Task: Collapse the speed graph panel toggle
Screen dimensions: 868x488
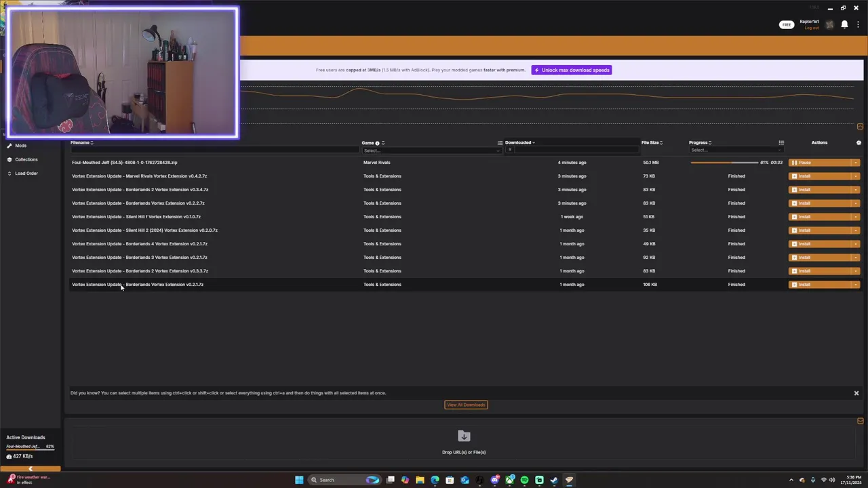Action: coord(860,127)
